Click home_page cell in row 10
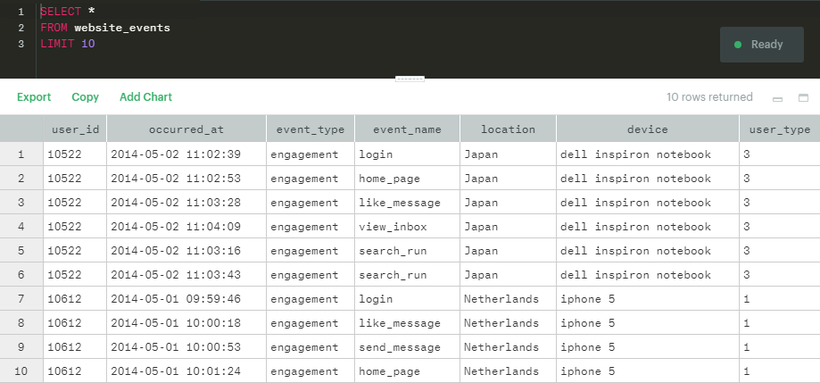 point(407,371)
